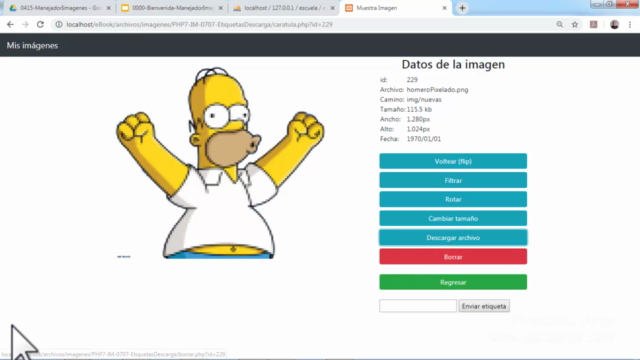
Task: Switch to the 0415-ManejadorImagenes tab
Action: 59,8
